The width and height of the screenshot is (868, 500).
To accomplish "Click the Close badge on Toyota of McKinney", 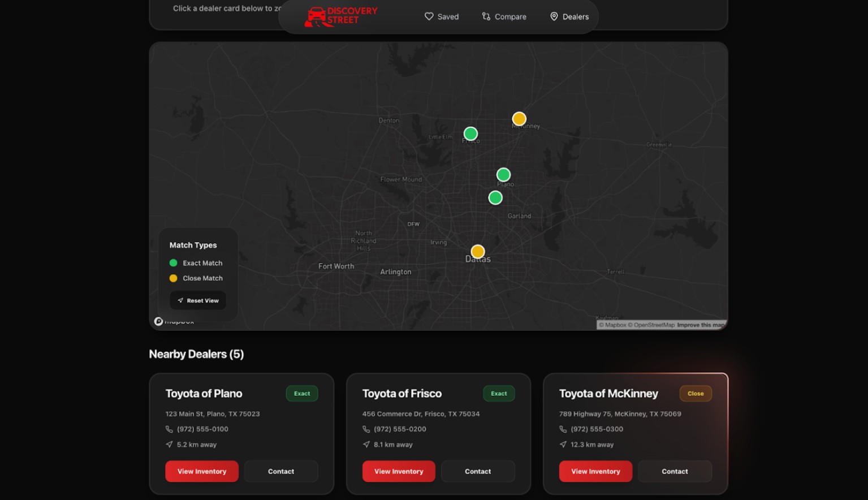I will [696, 394].
